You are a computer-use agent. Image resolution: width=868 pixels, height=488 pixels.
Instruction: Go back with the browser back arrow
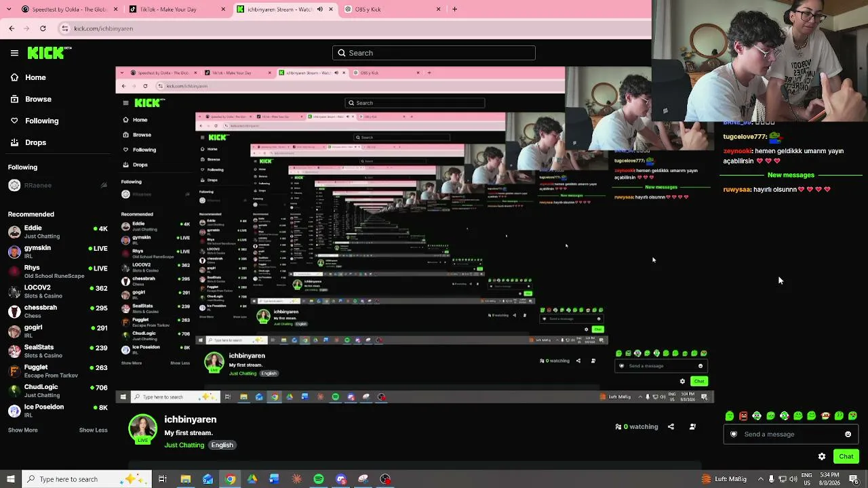pyautogui.click(x=12, y=28)
